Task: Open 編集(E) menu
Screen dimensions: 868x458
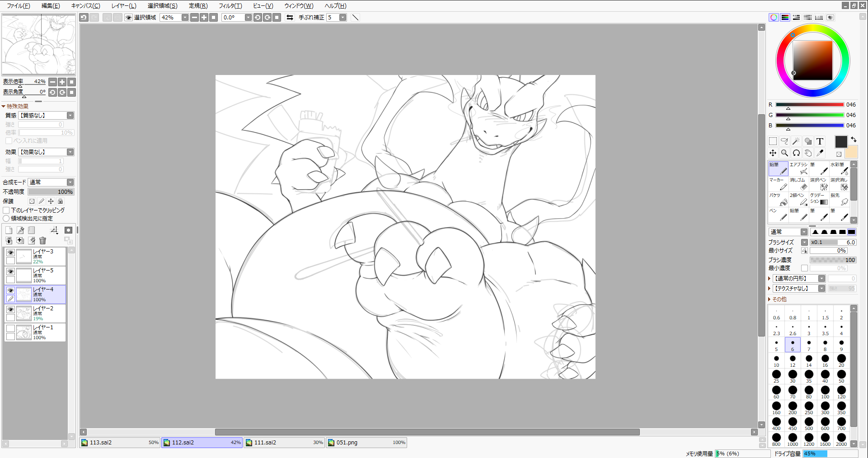Action: (x=51, y=6)
